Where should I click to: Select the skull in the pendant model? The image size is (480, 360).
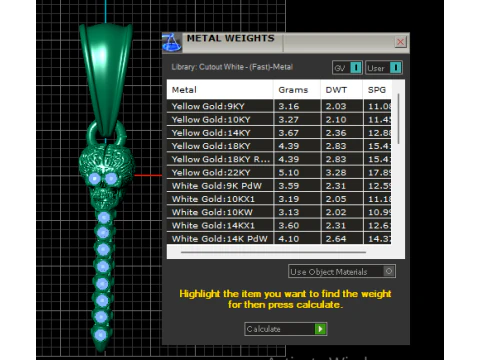[x=106, y=176]
